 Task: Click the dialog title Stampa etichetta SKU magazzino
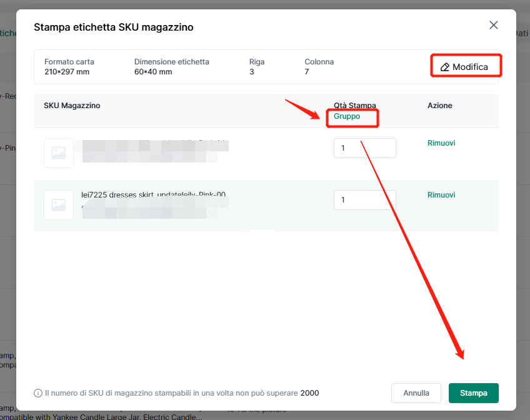pos(114,27)
